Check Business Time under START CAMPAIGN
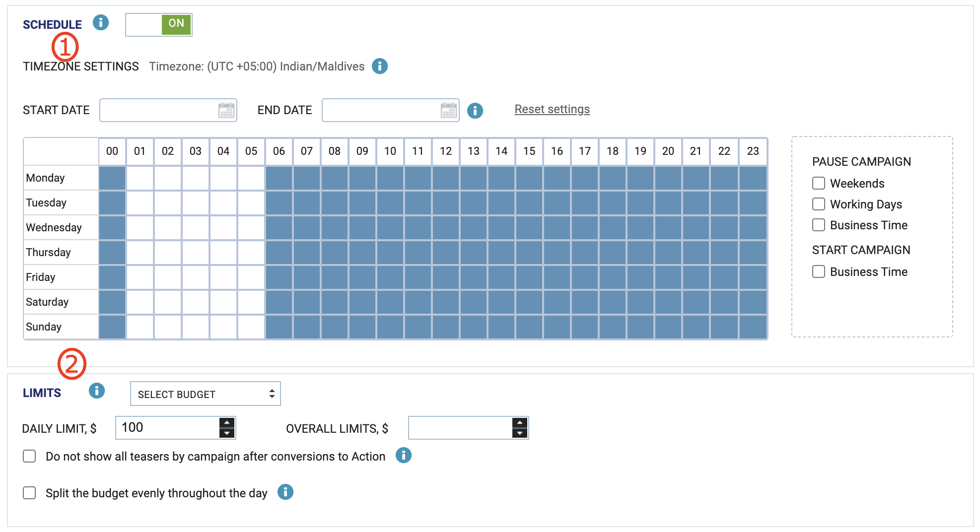Viewport: 980px width, 532px height. tap(819, 271)
